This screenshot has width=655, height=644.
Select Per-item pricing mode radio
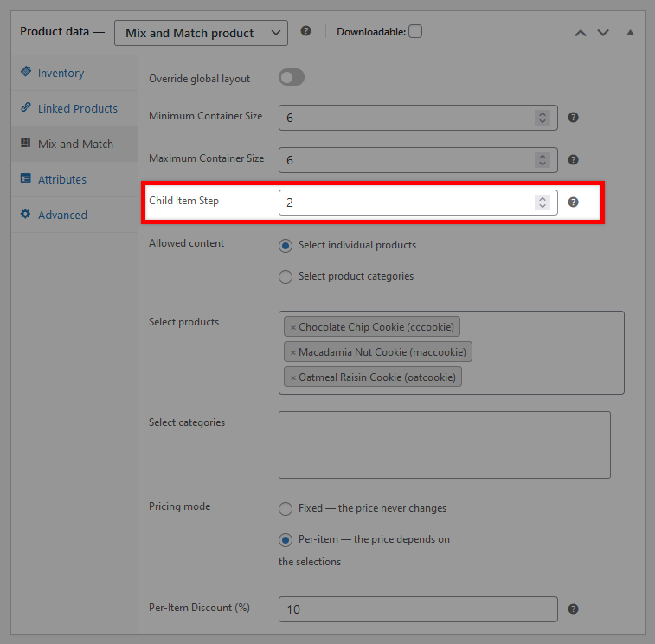(x=286, y=540)
